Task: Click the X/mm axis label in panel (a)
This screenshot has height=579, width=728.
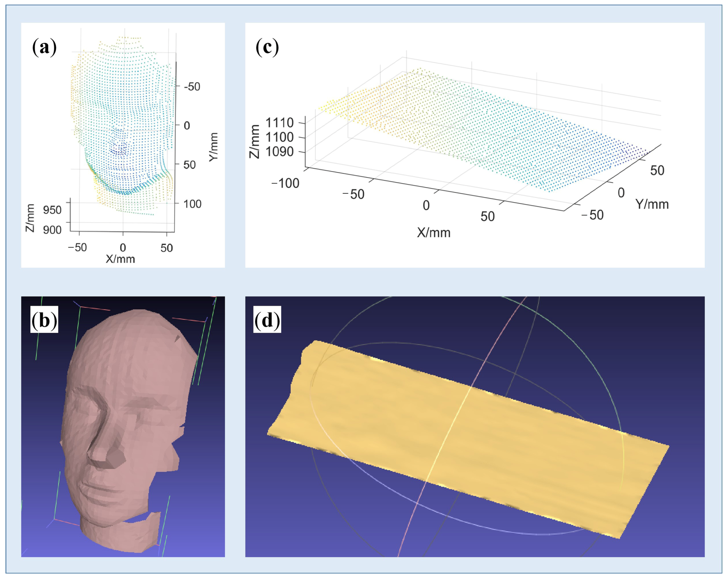Action: tap(120, 259)
